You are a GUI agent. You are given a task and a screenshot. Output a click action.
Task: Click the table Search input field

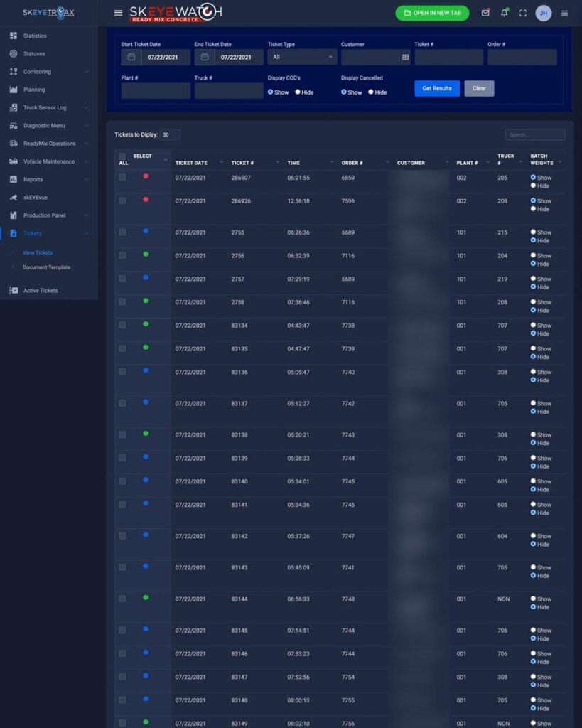(x=534, y=134)
